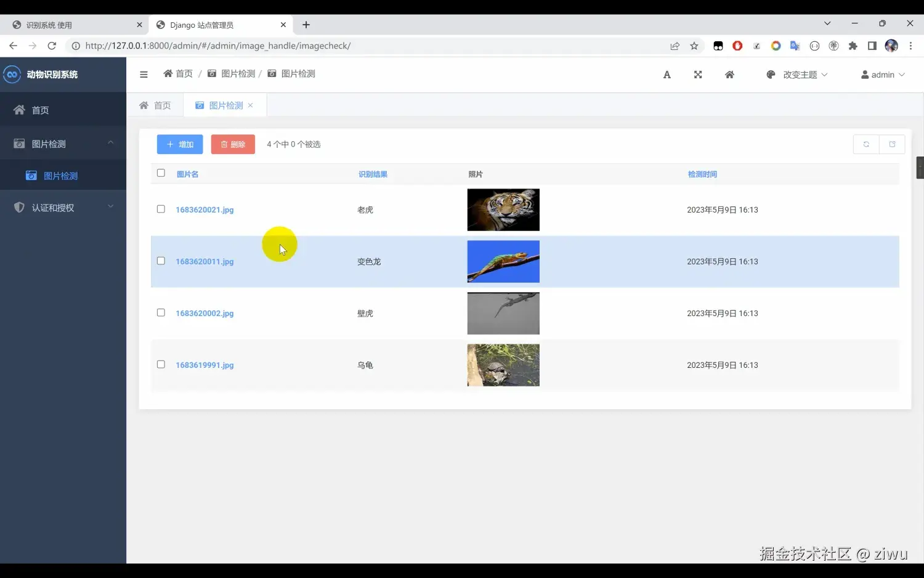924x578 pixels.
Task: Click the open-in-new-window icon above table
Action: 892,144
